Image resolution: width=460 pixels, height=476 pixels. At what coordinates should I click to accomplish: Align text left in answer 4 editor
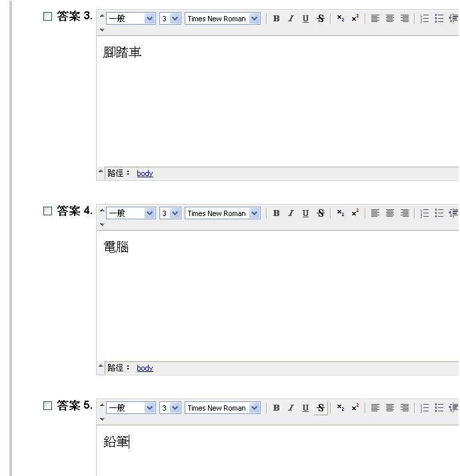point(375,213)
